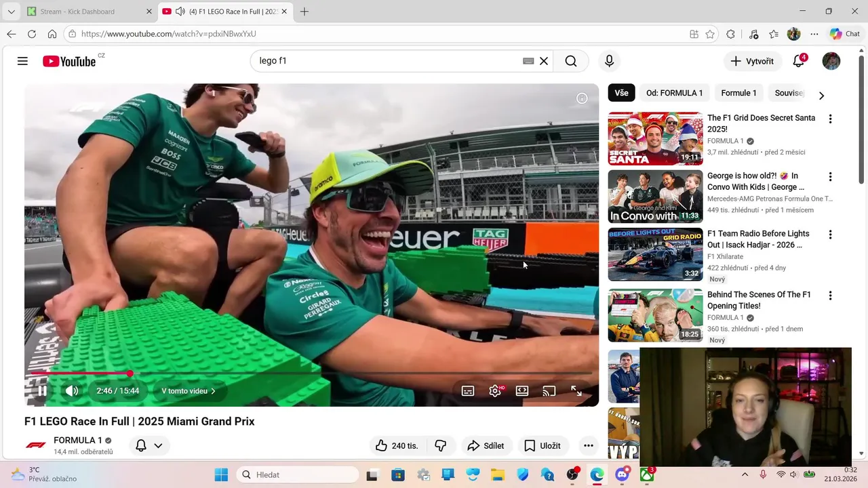Open the YouTube guide hamburger menu
Viewport: 868px width, 488px height.
(22, 61)
